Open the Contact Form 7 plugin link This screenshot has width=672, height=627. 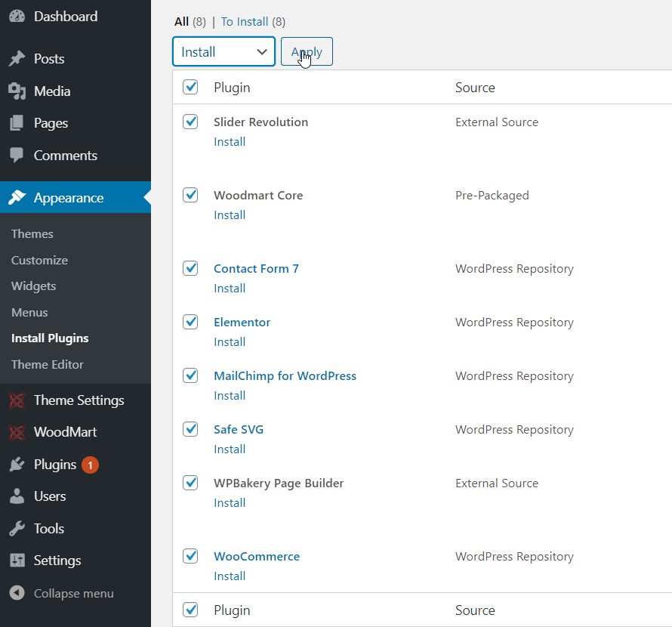click(x=256, y=268)
